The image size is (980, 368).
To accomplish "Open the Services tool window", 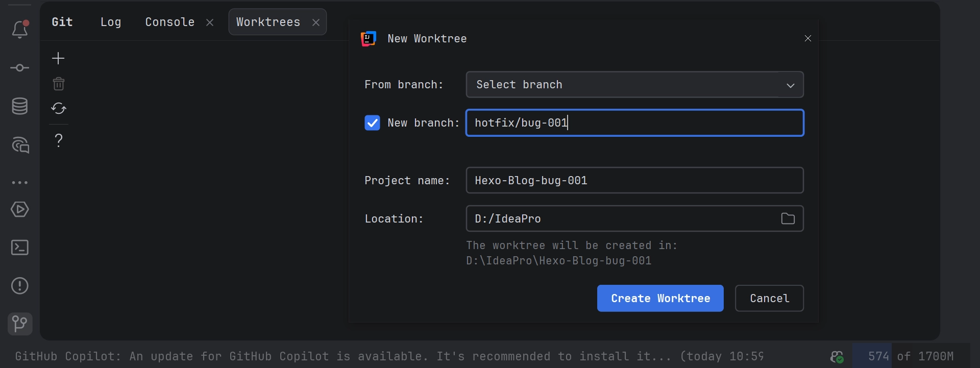I will [20, 209].
